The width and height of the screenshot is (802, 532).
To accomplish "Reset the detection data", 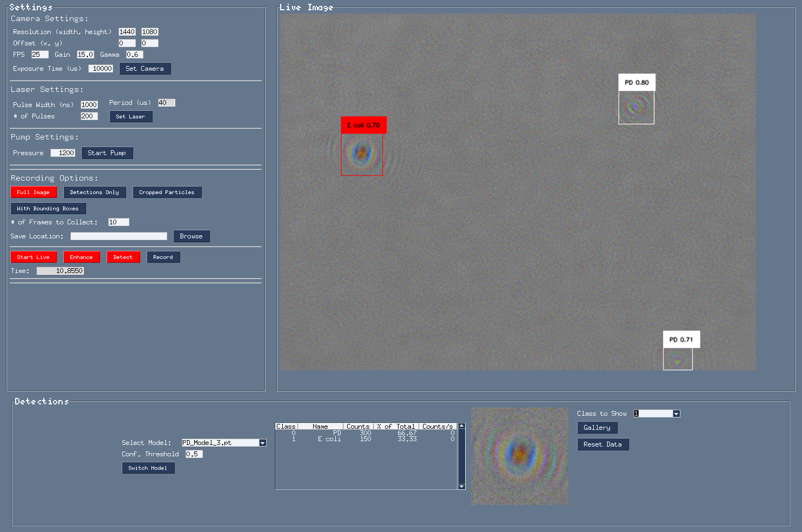I will coord(602,444).
